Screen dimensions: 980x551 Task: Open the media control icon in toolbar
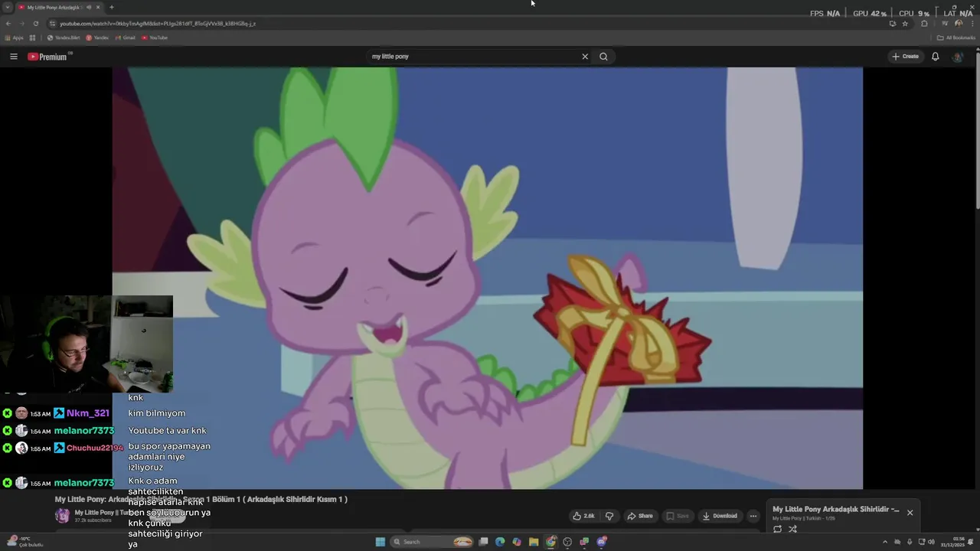tap(945, 24)
